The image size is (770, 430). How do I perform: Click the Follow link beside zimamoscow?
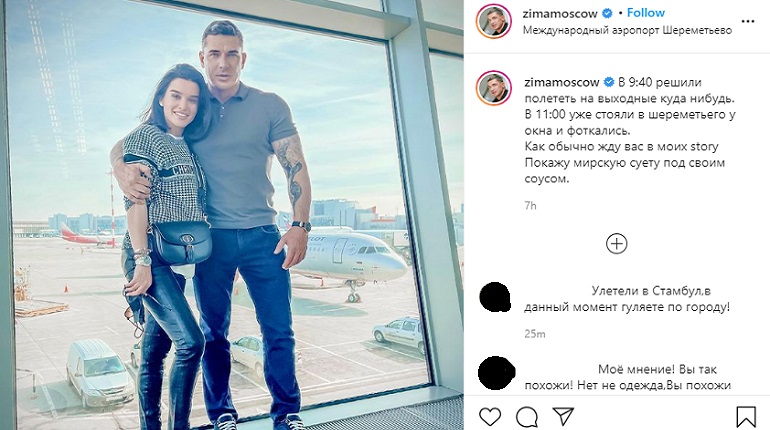646,13
